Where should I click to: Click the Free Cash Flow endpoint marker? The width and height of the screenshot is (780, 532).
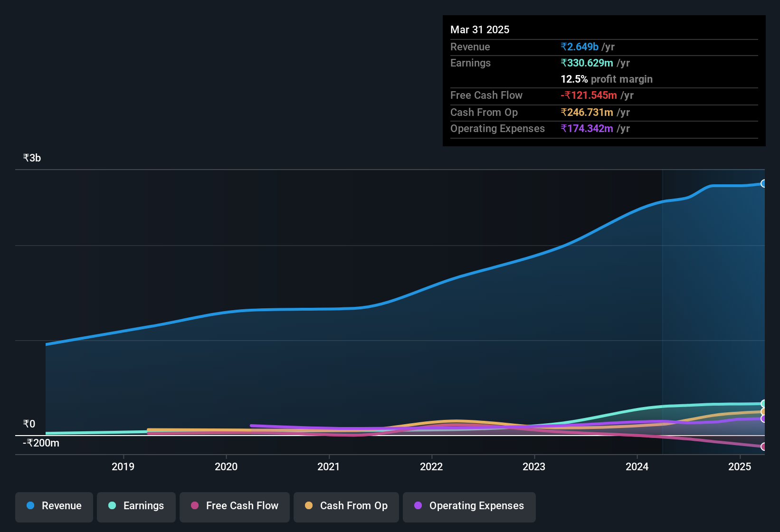click(x=764, y=446)
